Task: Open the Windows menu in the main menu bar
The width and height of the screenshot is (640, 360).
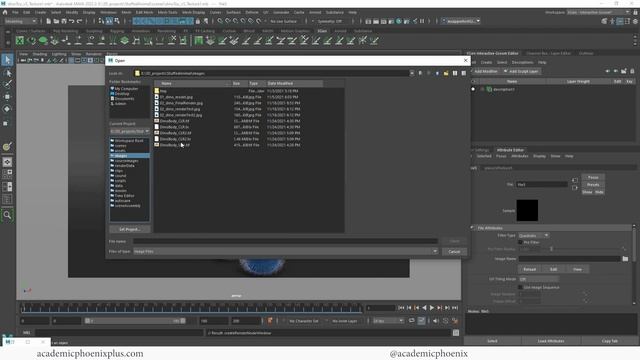Action: coord(108,12)
